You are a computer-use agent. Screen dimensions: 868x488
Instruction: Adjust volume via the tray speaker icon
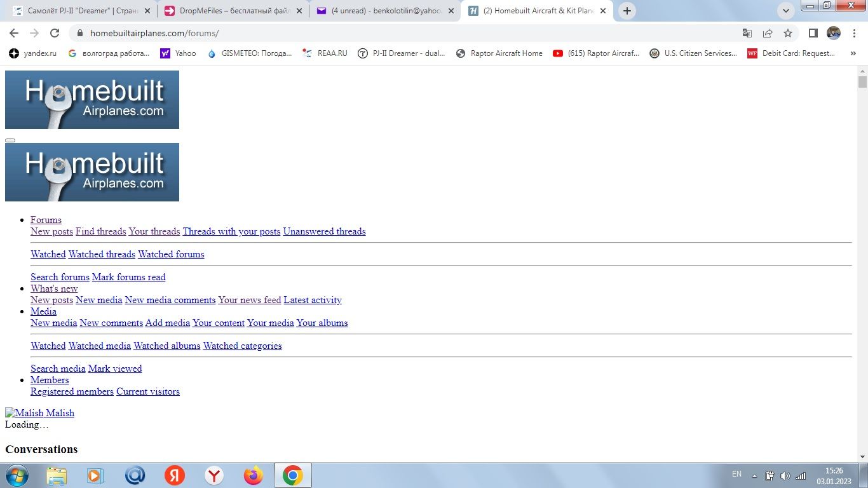[785, 475]
